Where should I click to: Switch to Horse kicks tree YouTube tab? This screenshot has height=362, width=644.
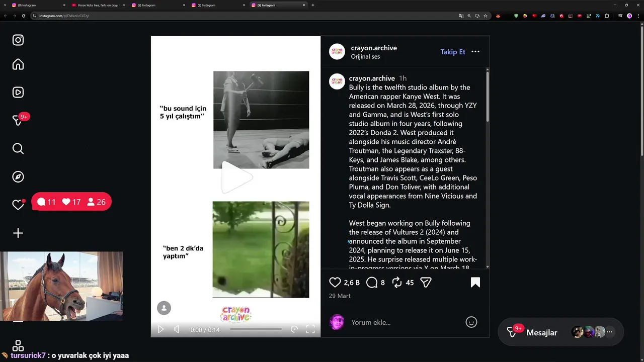point(98,5)
